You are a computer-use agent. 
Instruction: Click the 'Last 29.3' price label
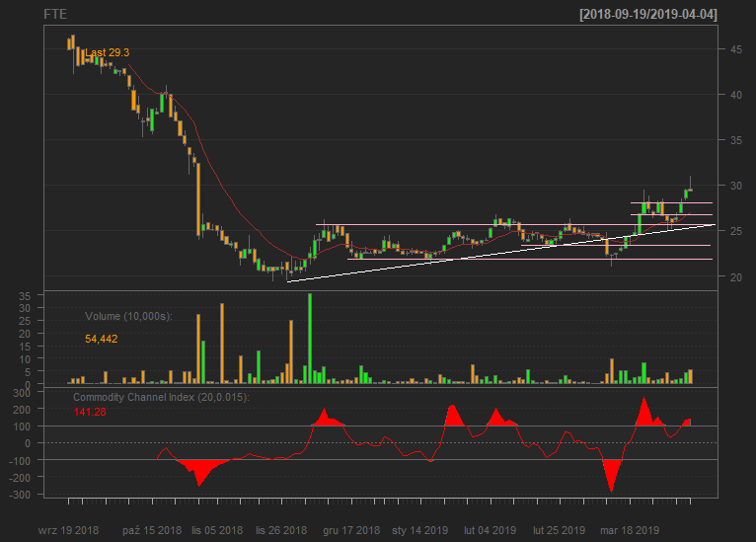click(107, 52)
